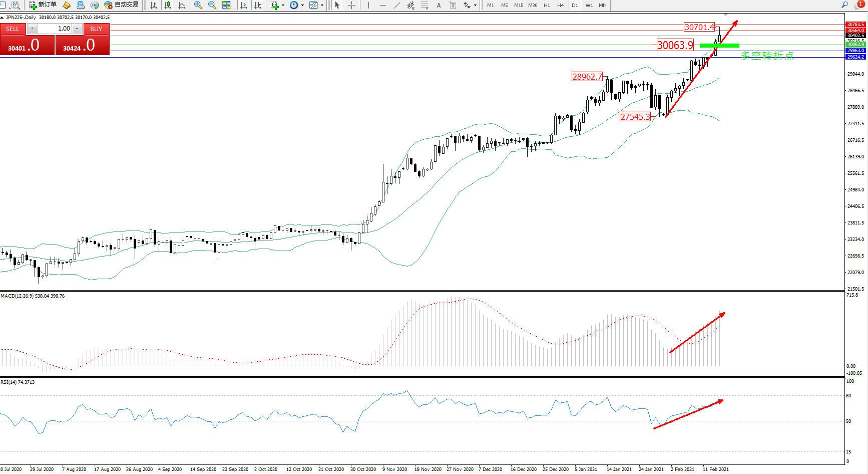Open the periods clock dropdown arrow

point(302,6)
